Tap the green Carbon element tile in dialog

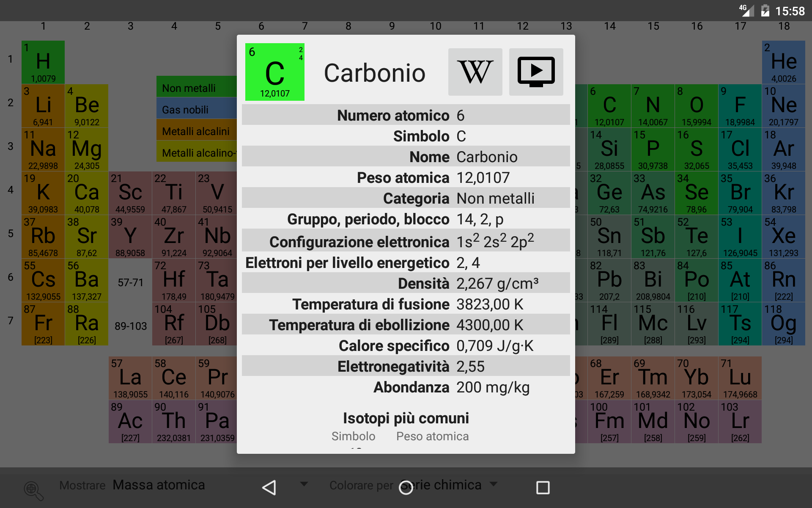274,72
